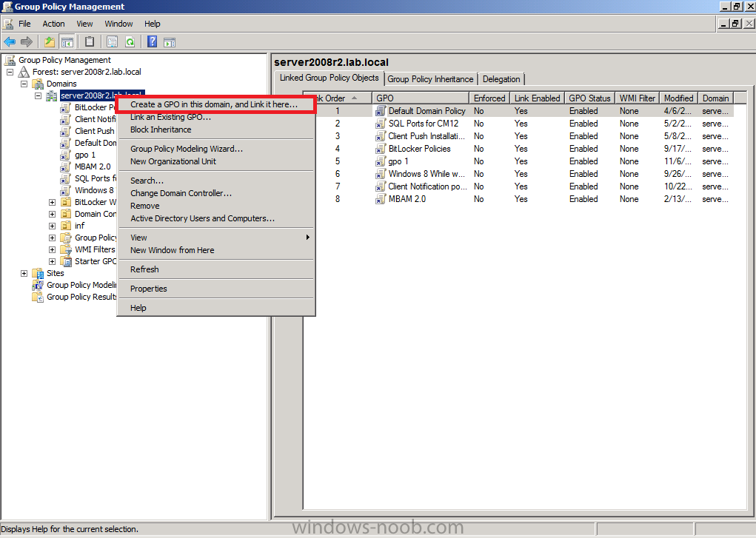
Task: Click the Group Policy Results icon in tree
Action: pyautogui.click(x=38, y=297)
